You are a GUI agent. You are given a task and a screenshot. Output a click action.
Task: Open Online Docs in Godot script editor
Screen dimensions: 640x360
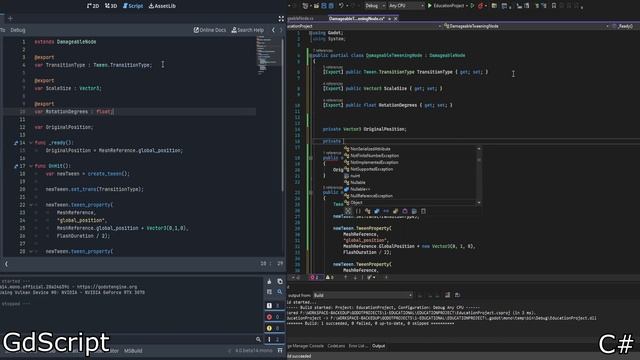pyautogui.click(x=210, y=30)
